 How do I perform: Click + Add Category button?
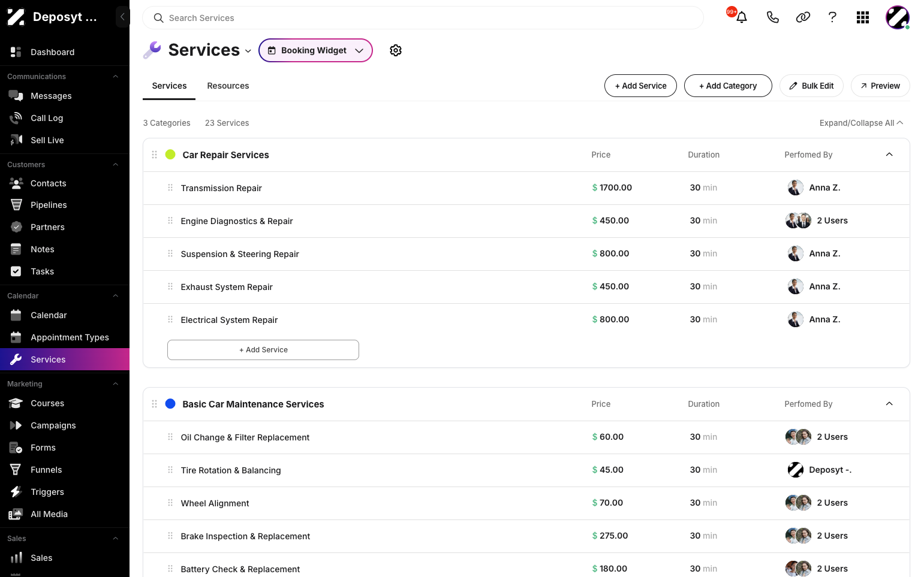pos(728,86)
